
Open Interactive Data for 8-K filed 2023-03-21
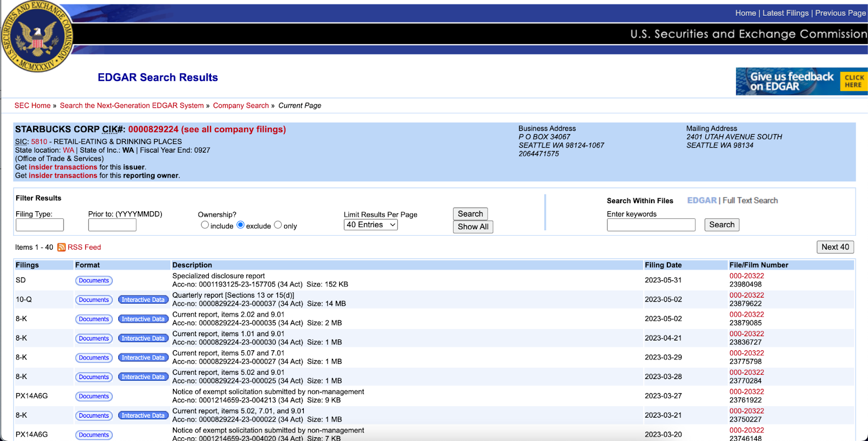143,415
